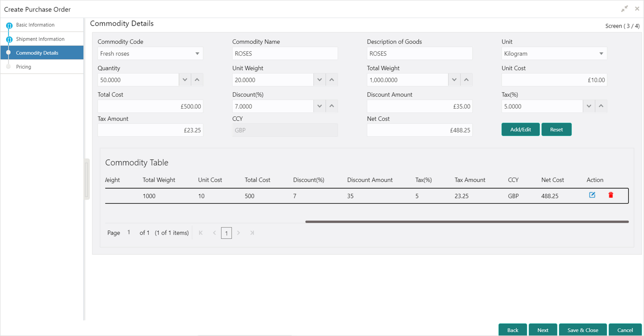Viewport: 644px width, 336px height.
Task: Collapse the dialog with shrink icon
Action: pyautogui.click(x=624, y=9)
